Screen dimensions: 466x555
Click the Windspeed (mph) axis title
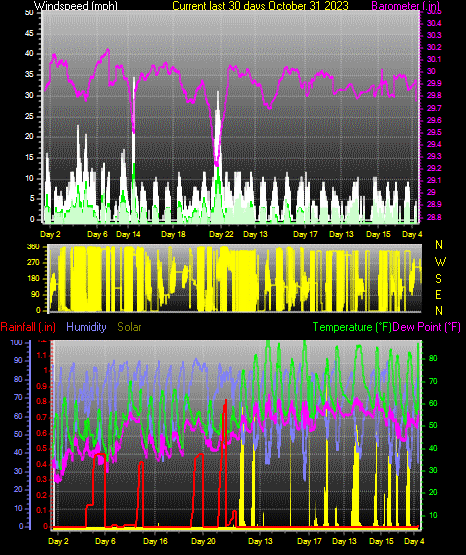(75, 6)
